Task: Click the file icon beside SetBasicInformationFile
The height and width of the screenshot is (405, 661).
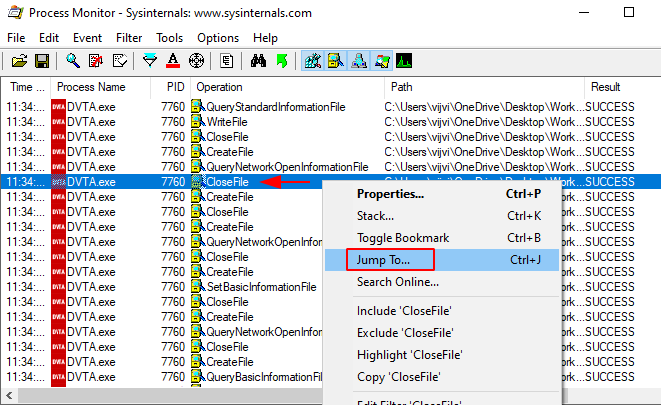Action: [198, 287]
